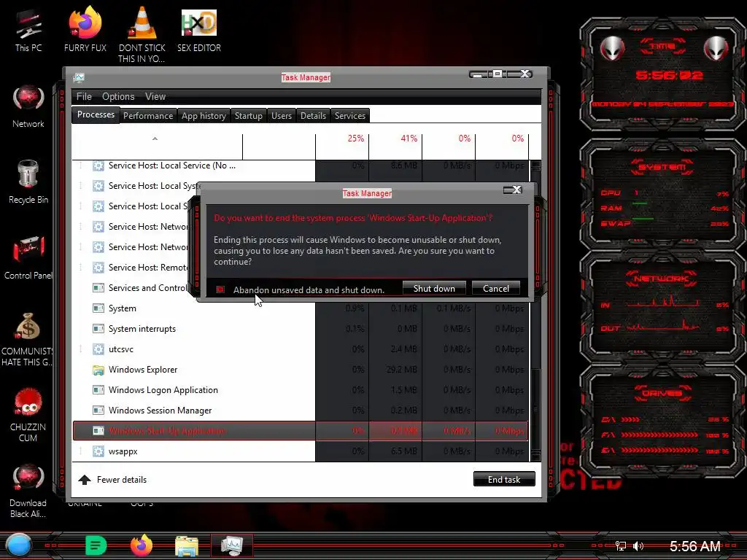Click the System widget CPU meter
The image size is (747, 560).
[x=664, y=193]
